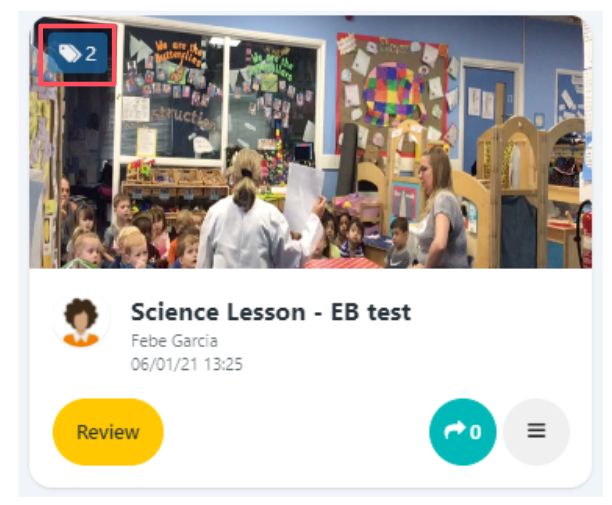Open the hamburger menu on the card

point(536,431)
